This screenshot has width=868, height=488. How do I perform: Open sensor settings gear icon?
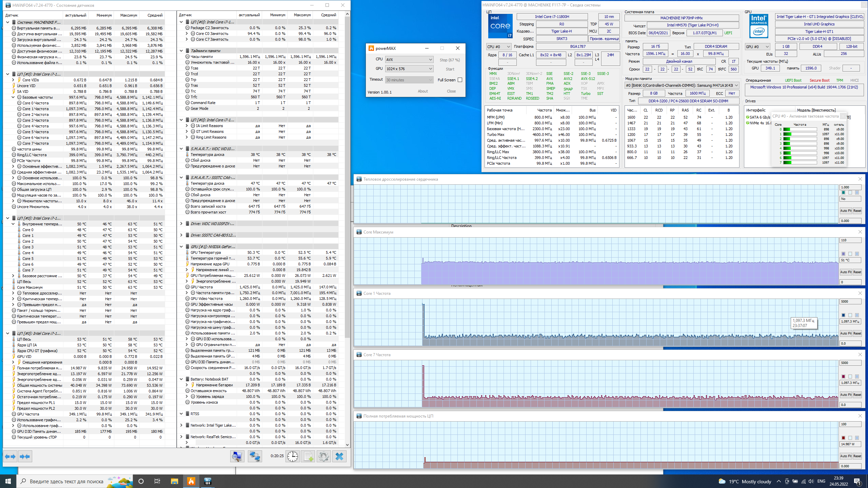323,456
